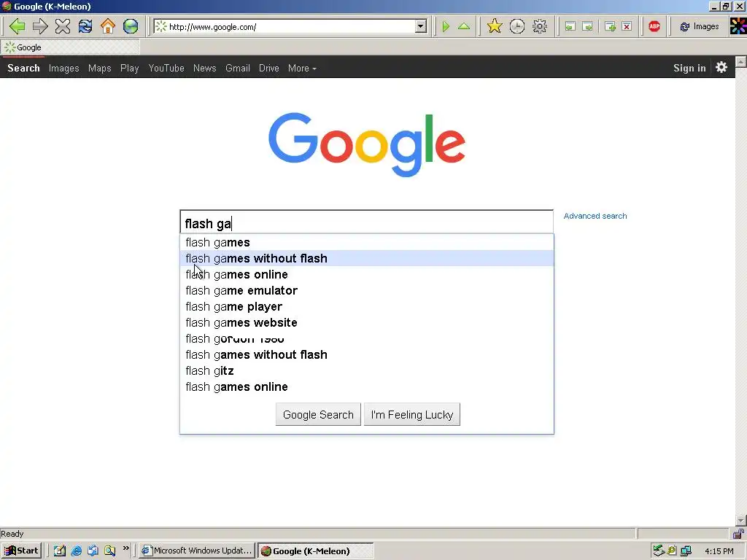Screen dimensions: 747x560
Task: Click the globe search icon in toolbar
Action: pos(131,26)
